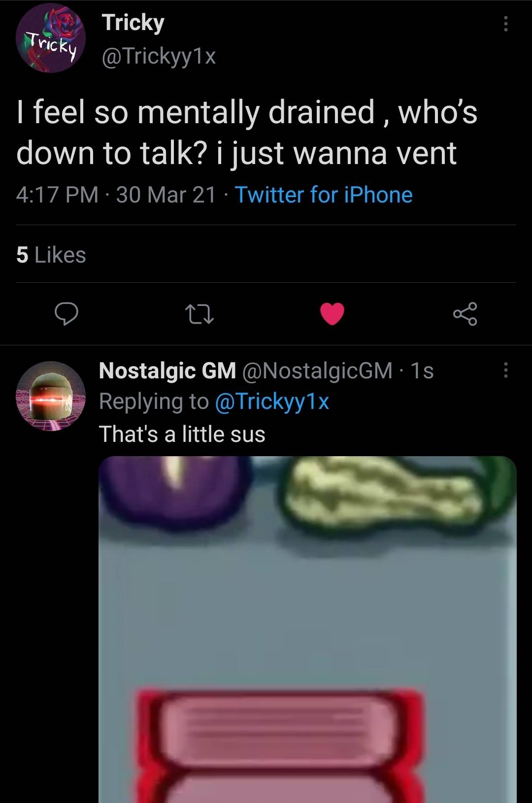Open the @Trickyy1x handle under the name

(x=159, y=56)
